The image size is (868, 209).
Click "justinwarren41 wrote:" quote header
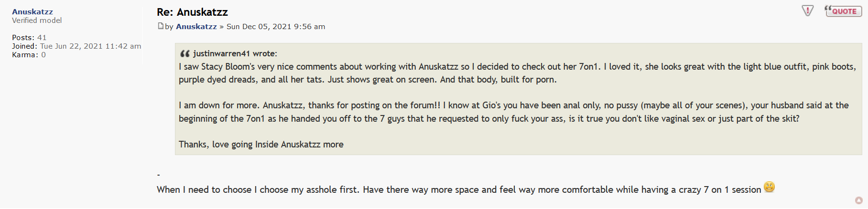click(235, 53)
